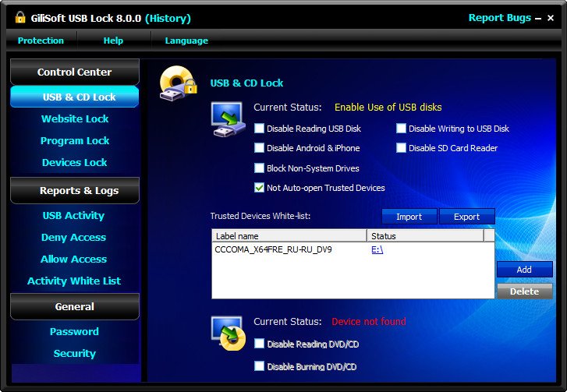Open Security settings
Screen dimensions: 567x392
(75, 353)
